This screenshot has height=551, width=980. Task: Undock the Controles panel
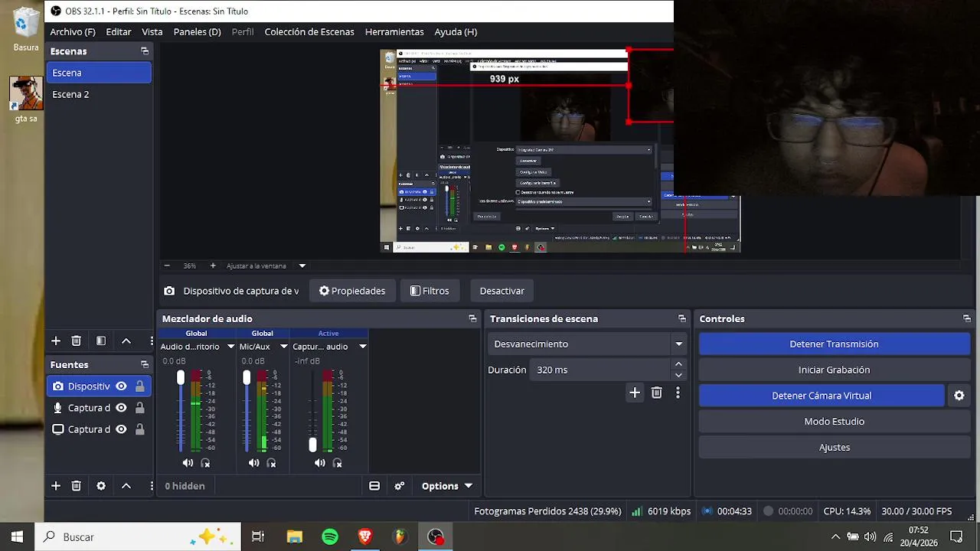(967, 318)
